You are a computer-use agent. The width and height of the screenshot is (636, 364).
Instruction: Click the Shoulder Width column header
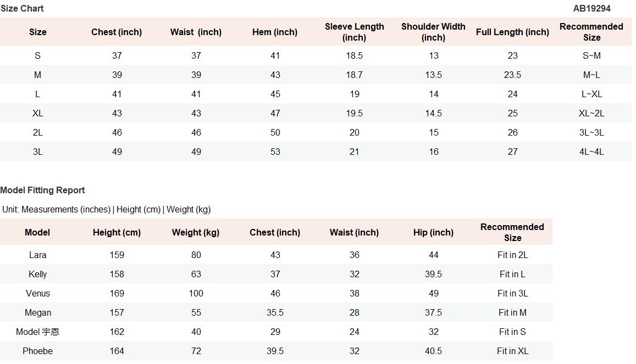[x=433, y=32]
